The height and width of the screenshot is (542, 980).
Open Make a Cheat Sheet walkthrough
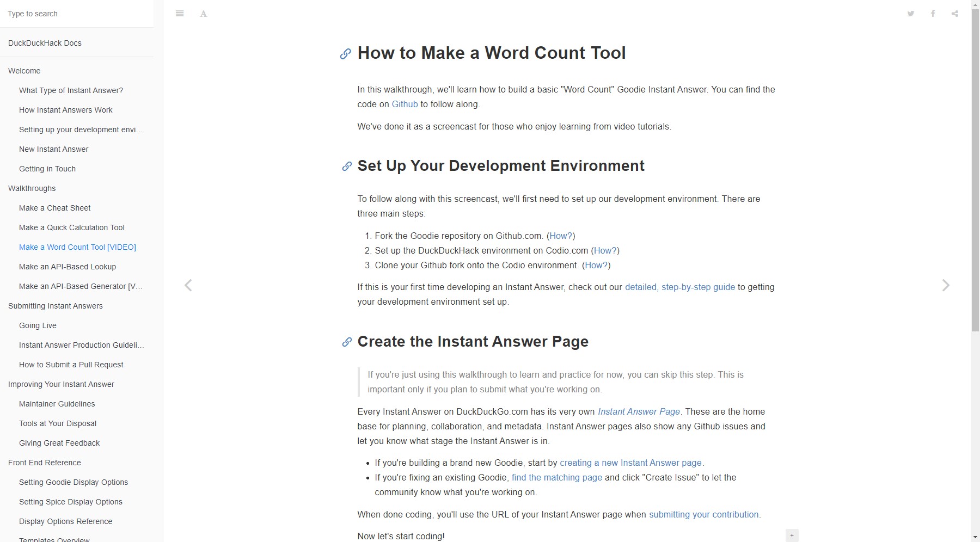tap(54, 208)
